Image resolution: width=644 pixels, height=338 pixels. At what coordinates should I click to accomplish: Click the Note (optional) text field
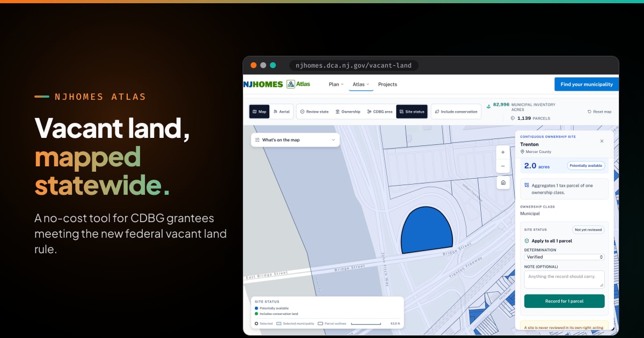pos(565,279)
